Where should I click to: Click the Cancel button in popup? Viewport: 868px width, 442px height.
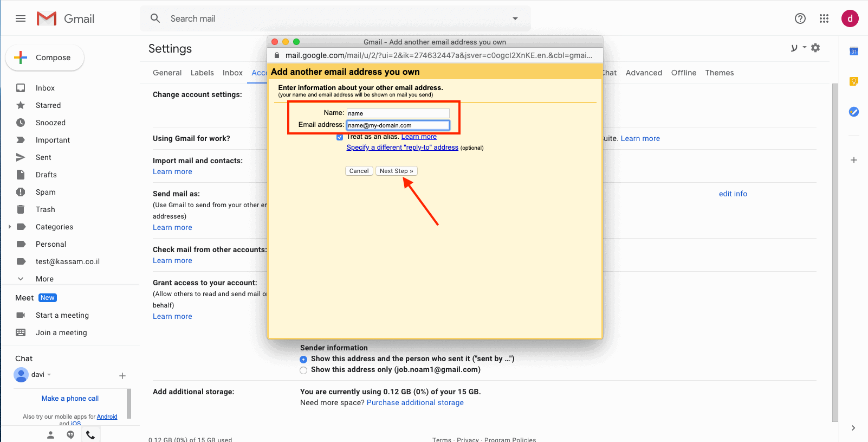(x=359, y=171)
